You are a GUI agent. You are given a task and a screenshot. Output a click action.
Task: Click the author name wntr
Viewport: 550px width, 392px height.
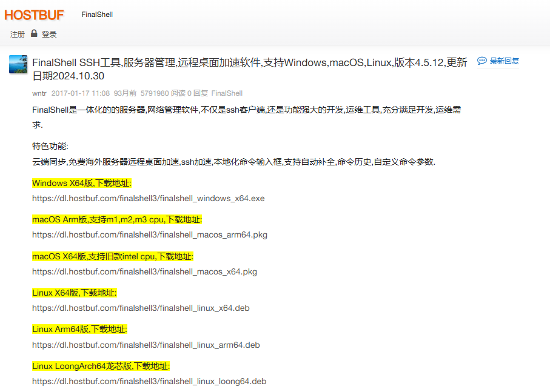point(39,93)
